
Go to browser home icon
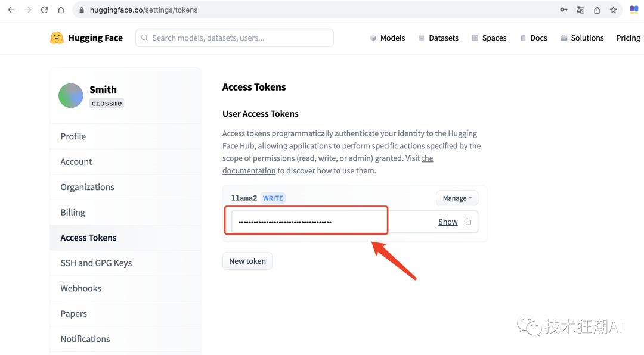[x=61, y=10]
